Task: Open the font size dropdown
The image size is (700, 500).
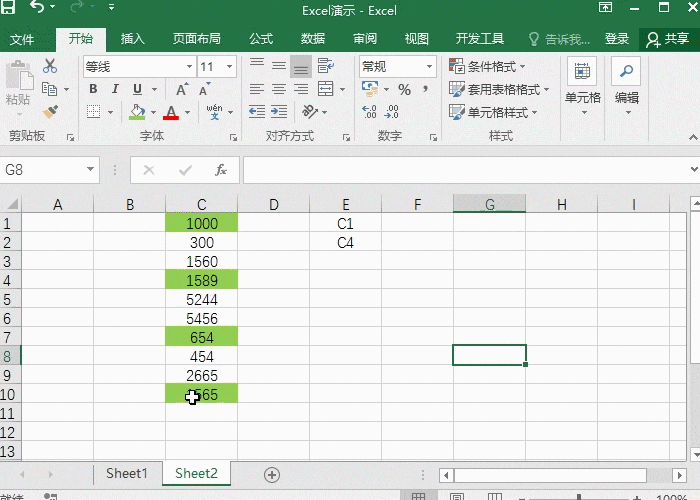Action: point(229,67)
